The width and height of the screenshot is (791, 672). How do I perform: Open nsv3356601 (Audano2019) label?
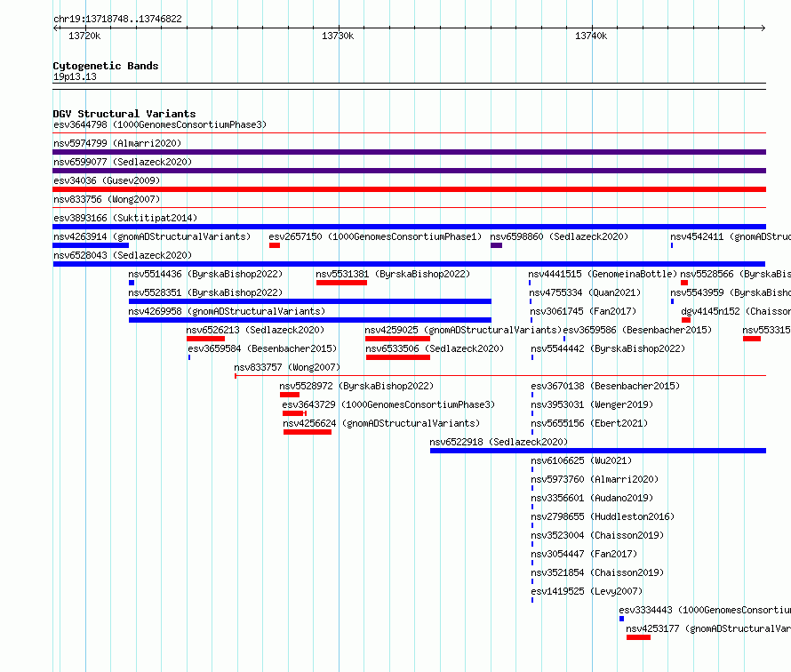(x=592, y=498)
